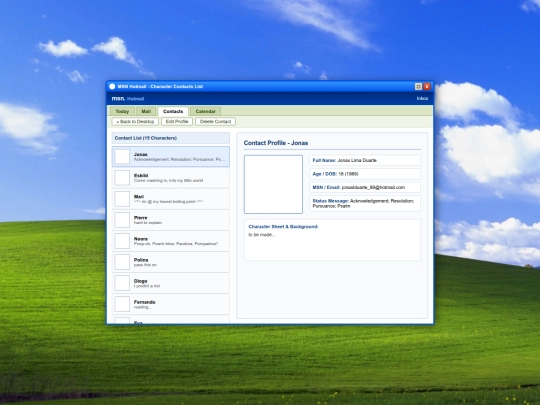This screenshot has height=405, width=540.
Task: Click the Edit Profile button
Action: [x=177, y=122]
